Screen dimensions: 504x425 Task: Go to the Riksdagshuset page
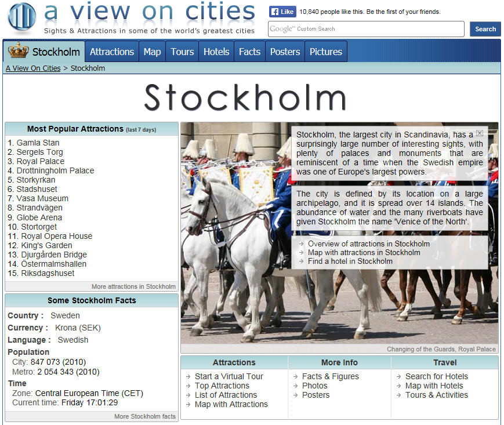tap(48, 273)
